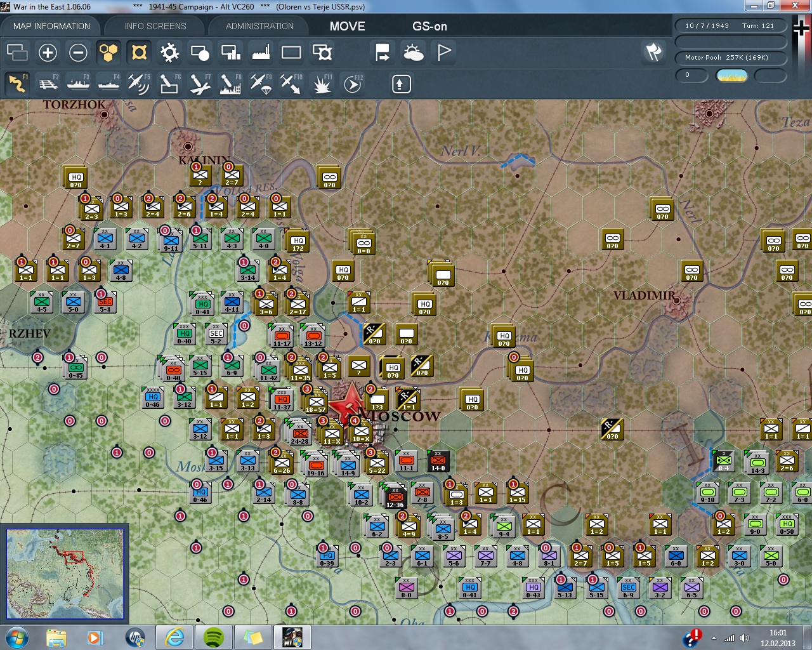Show the weather sun-and-cloud icon
This screenshot has width=812, height=650.
click(414, 52)
